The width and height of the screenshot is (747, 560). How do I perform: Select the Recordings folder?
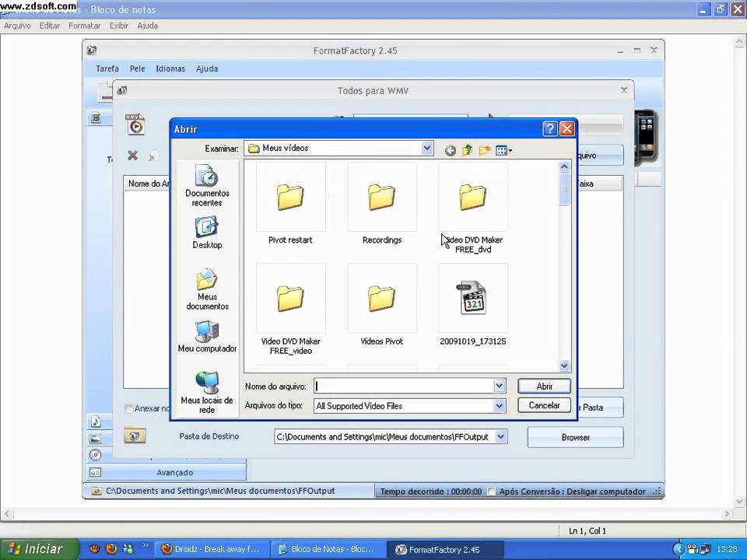[x=381, y=204]
